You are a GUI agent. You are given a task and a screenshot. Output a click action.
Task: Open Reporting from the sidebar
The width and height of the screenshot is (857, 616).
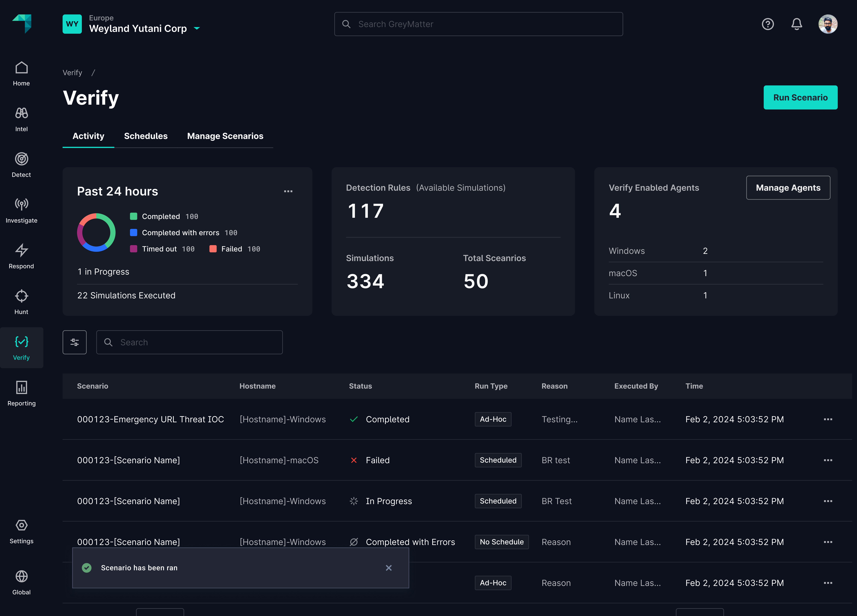[x=22, y=388]
